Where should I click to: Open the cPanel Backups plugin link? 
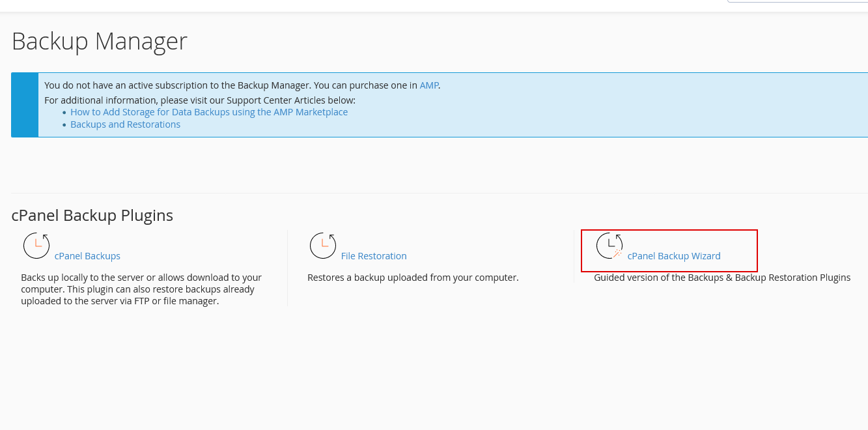coord(87,256)
